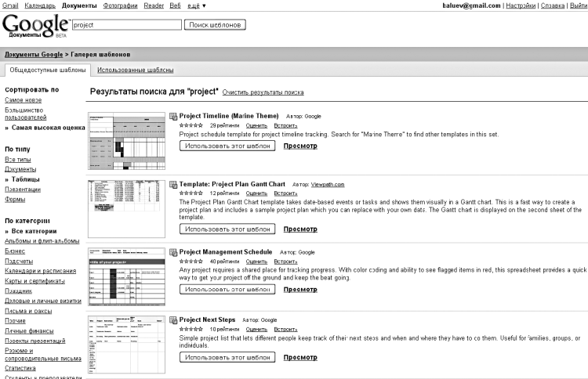Click spreadsheet icon beside Project Management Schedule

point(173,253)
